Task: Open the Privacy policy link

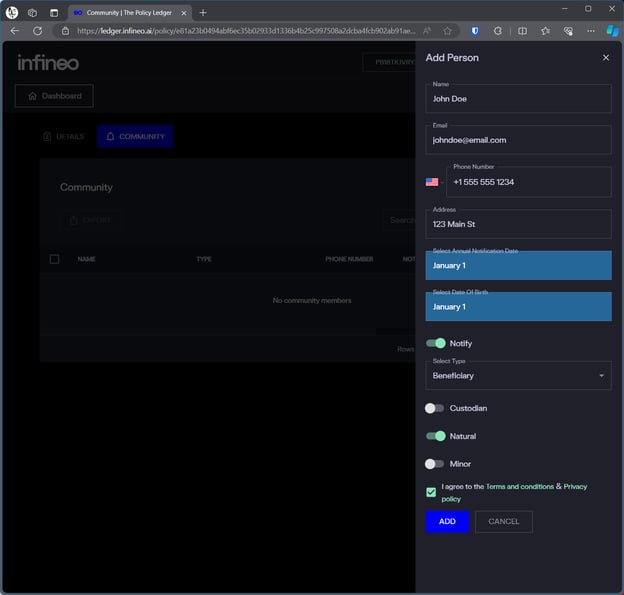Action: click(x=575, y=486)
